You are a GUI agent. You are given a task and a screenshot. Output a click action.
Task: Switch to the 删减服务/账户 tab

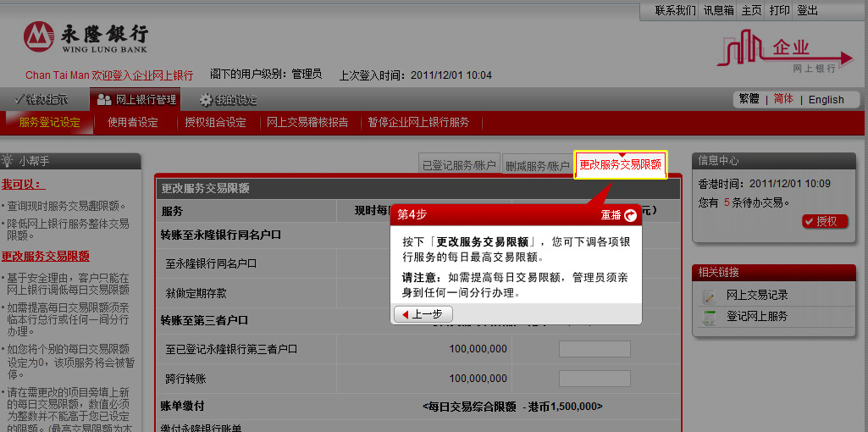[x=537, y=165]
